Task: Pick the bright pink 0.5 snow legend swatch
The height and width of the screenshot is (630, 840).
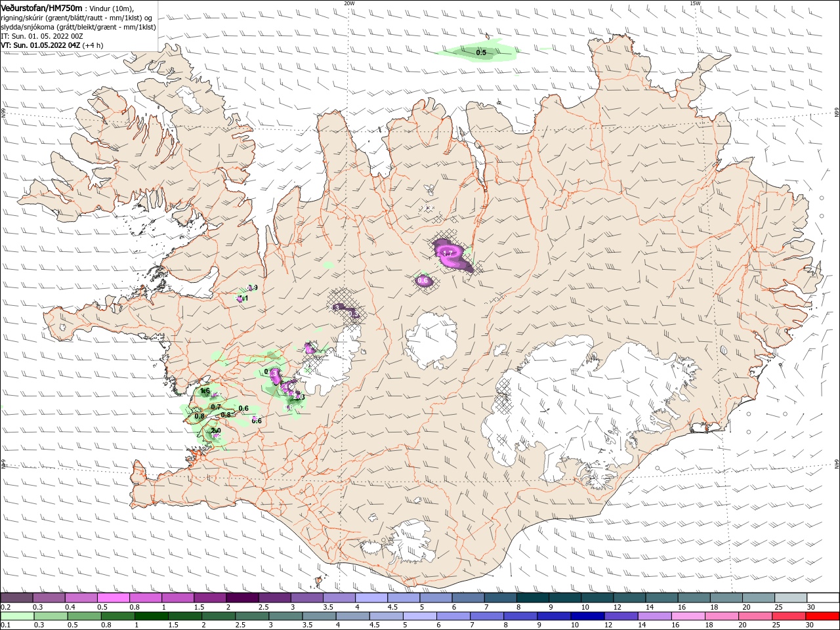Action: pyautogui.click(x=113, y=598)
